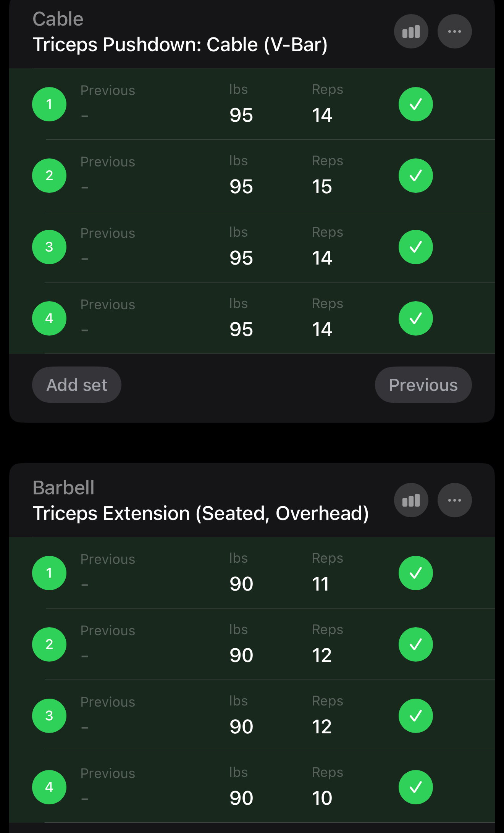Uncheck completed set 2 of Triceps Pushdown
This screenshot has width=504, height=833.
[415, 176]
